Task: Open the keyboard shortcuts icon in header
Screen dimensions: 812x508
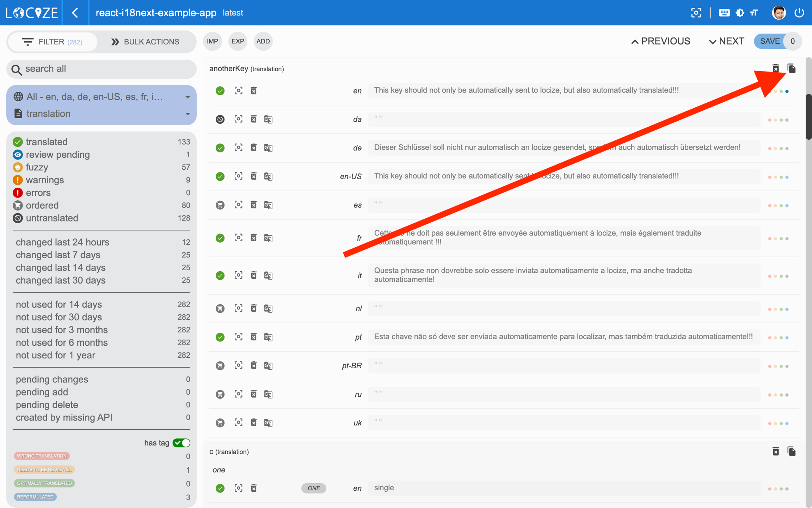Action: coord(724,13)
